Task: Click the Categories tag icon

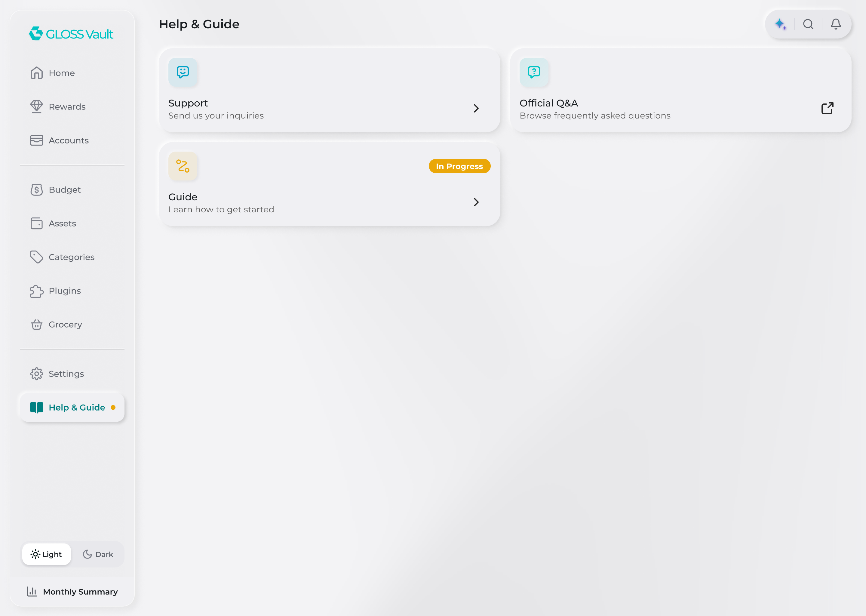Action: point(36,257)
